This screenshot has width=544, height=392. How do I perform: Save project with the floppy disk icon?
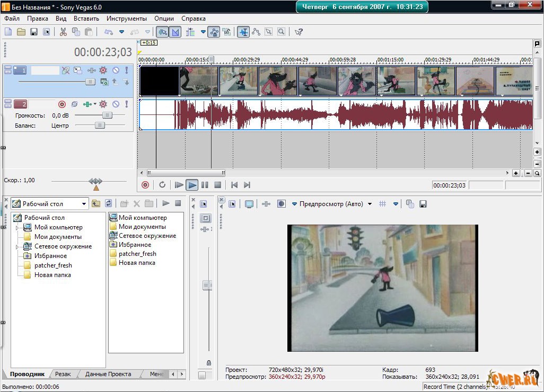point(33,32)
